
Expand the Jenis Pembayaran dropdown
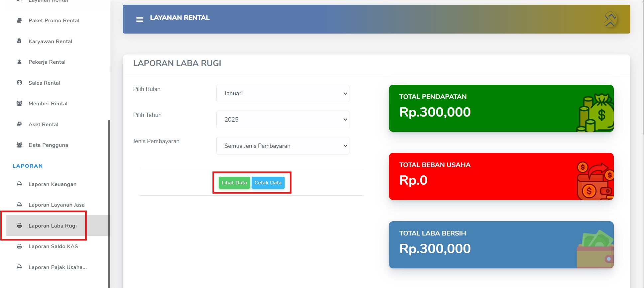tap(283, 145)
